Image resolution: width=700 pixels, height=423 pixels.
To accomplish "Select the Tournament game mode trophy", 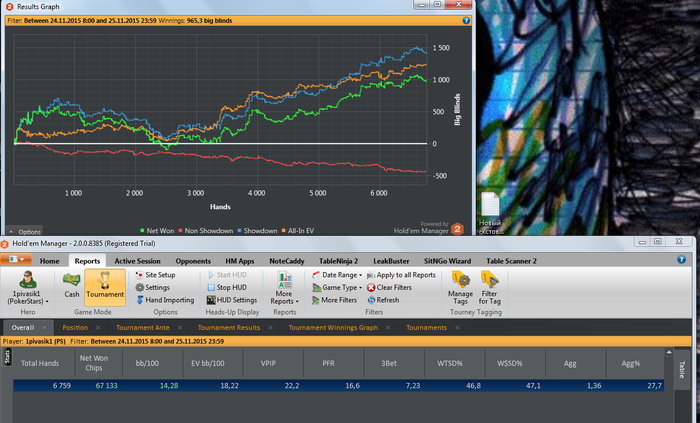I will tap(105, 286).
